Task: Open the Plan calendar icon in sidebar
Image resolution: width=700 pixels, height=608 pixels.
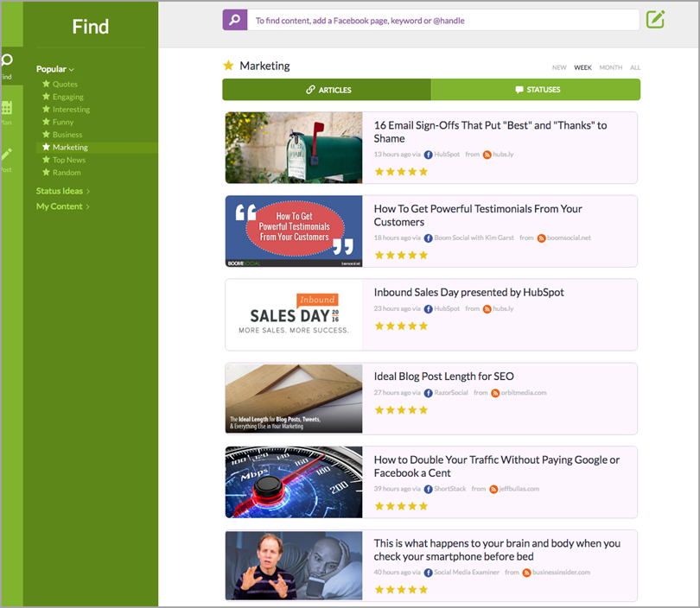Action: click(x=7, y=108)
